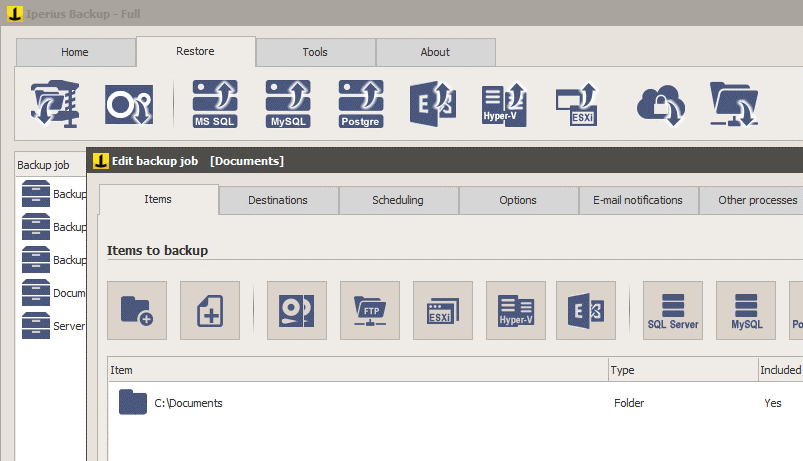This screenshot has height=461, width=803.
Task: Add a MySQL backup item
Action: (746, 310)
